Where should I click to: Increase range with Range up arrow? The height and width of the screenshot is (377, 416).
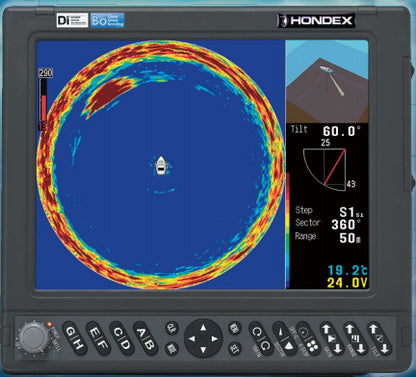[x=350, y=330]
